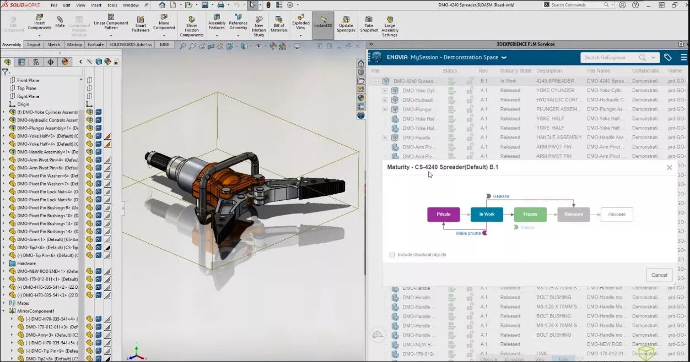Open the Insert menu

(96, 5)
